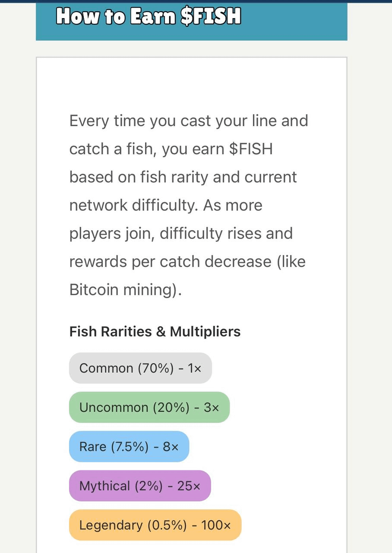Click the "Fish Rarities & Multipliers" subheading
This screenshot has height=553, width=392.
(x=155, y=331)
